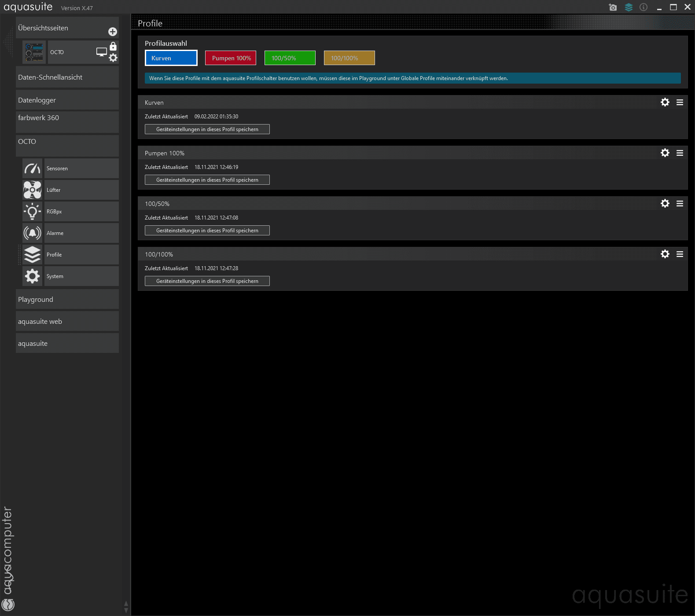Click the Profilauswahl heading
The width and height of the screenshot is (695, 616).
tap(166, 43)
